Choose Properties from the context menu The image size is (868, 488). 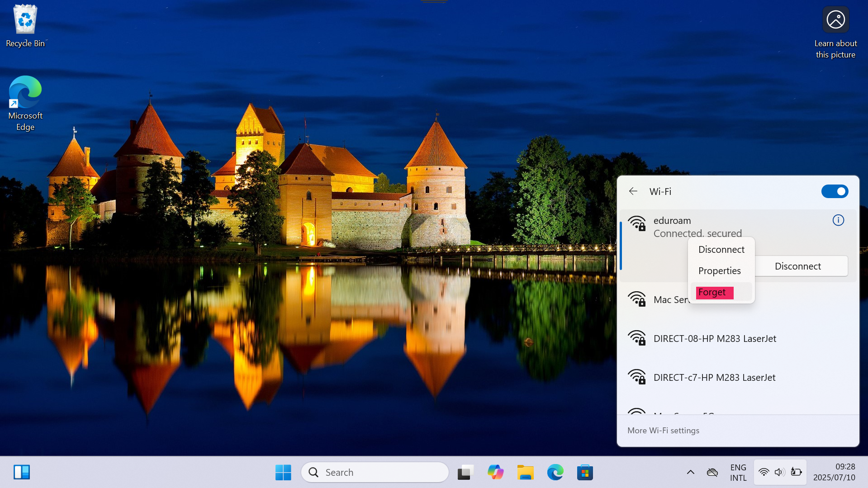tap(719, 271)
